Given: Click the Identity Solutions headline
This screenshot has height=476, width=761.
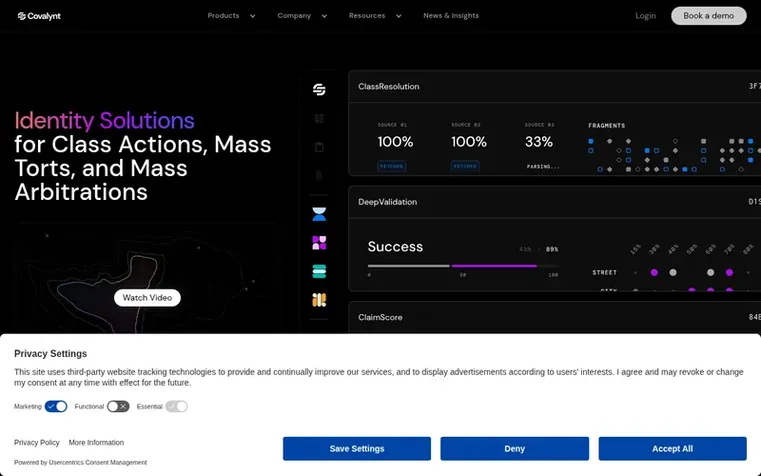Looking at the screenshot, I should [x=104, y=120].
